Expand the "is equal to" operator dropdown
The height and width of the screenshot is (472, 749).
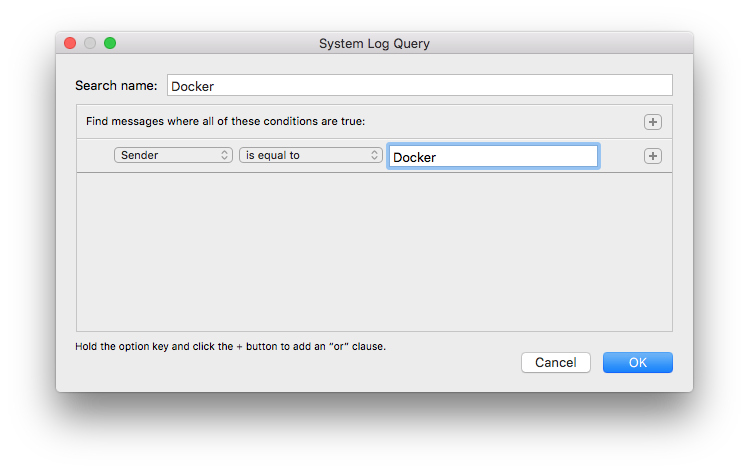click(309, 155)
